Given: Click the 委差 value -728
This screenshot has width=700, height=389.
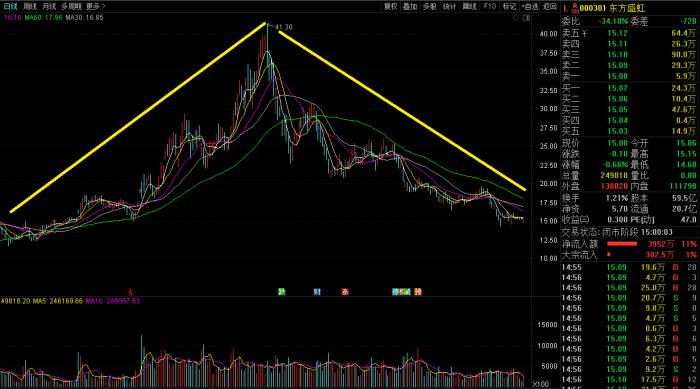Looking at the screenshot, I should [688, 21].
